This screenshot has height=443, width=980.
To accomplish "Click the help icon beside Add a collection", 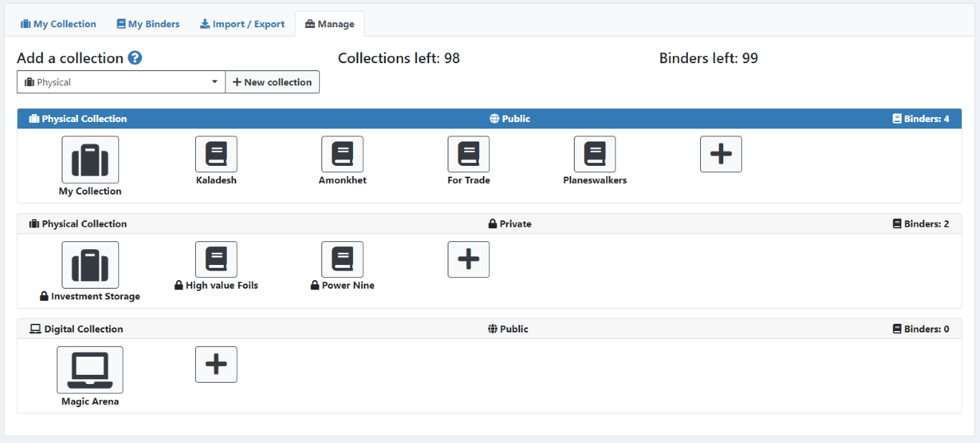I will [x=135, y=58].
